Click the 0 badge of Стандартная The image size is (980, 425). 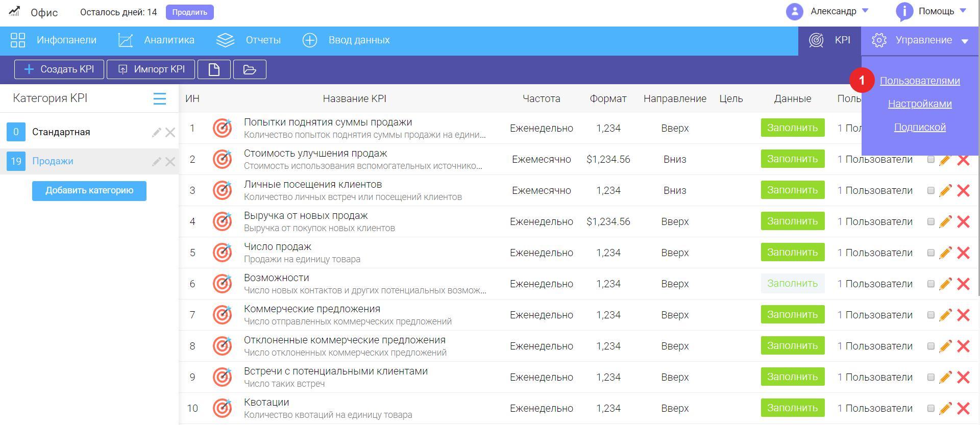coord(16,132)
